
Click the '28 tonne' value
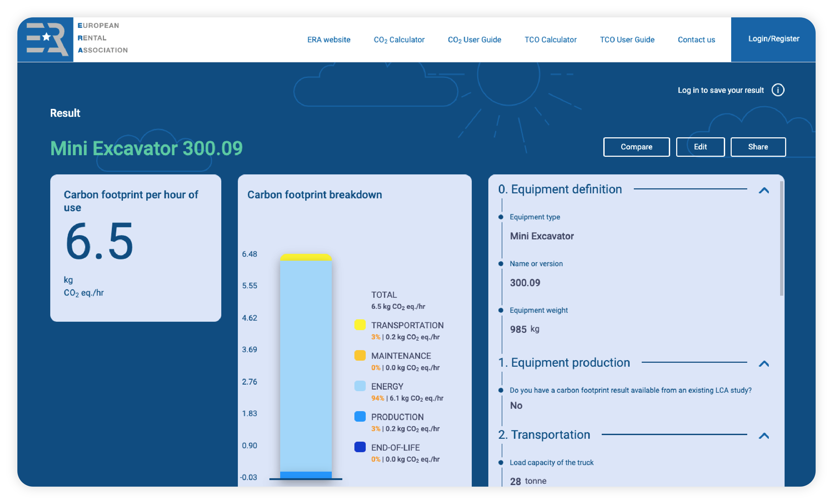coord(528,481)
